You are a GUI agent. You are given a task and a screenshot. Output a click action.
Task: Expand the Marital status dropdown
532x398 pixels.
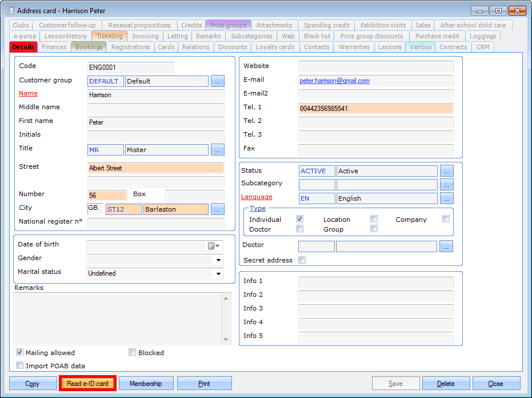coord(218,274)
